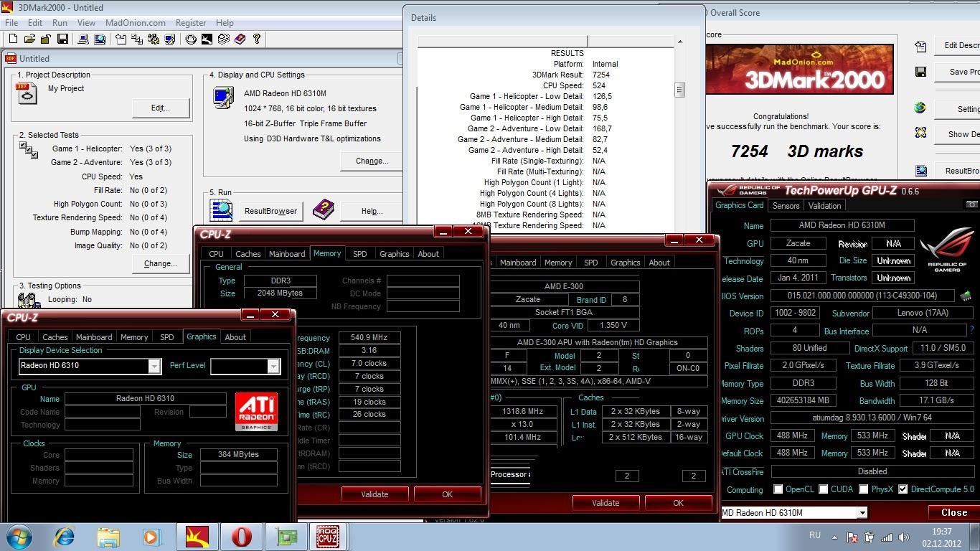Click OK in the CPU-Z processor window
980x551 pixels.
[x=678, y=503]
